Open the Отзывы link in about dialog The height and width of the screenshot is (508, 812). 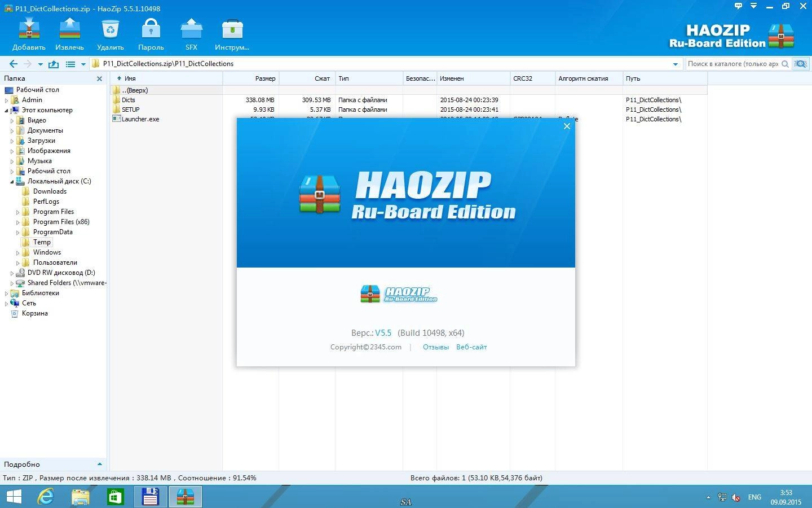[436, 347]
